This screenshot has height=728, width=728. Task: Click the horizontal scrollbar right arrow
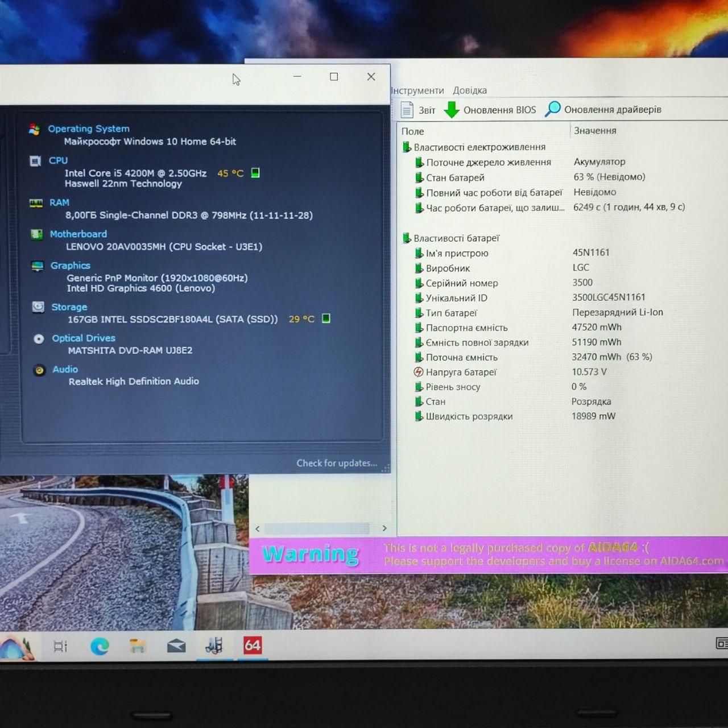[x=384, y=528]
